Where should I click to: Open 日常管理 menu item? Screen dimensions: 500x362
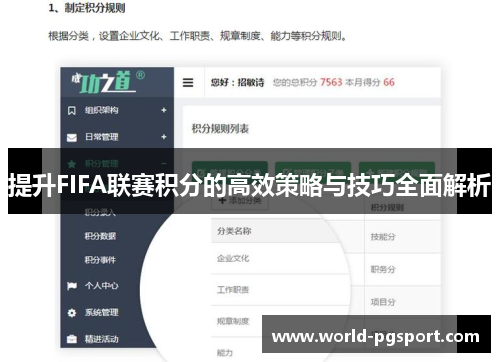[101, 137]
